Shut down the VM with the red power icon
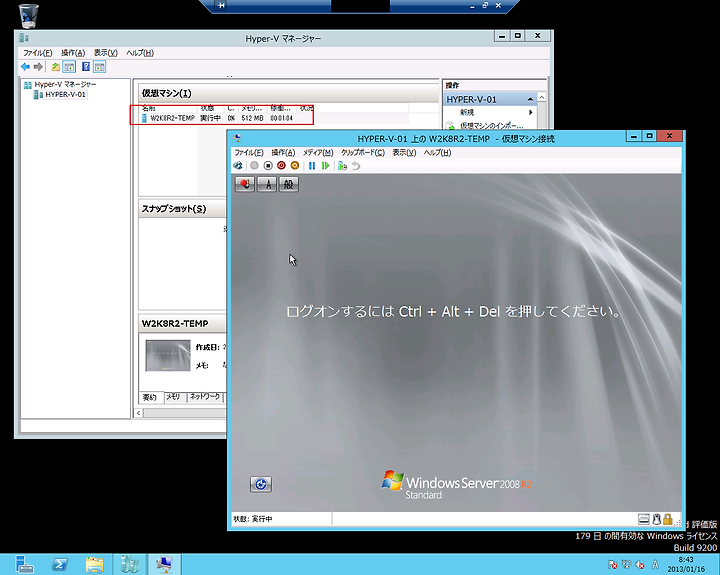 281,166
